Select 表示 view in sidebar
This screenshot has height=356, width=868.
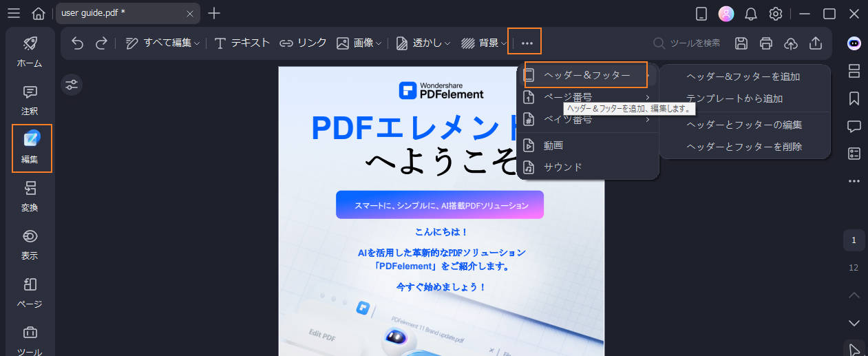[x=30, y=244]
